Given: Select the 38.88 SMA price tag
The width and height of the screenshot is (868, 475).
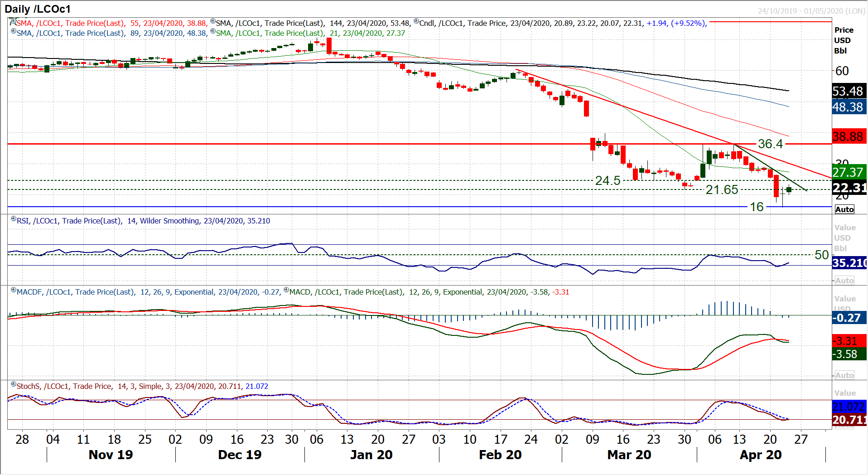Looking at the screenshot, I should coord(849,136).
